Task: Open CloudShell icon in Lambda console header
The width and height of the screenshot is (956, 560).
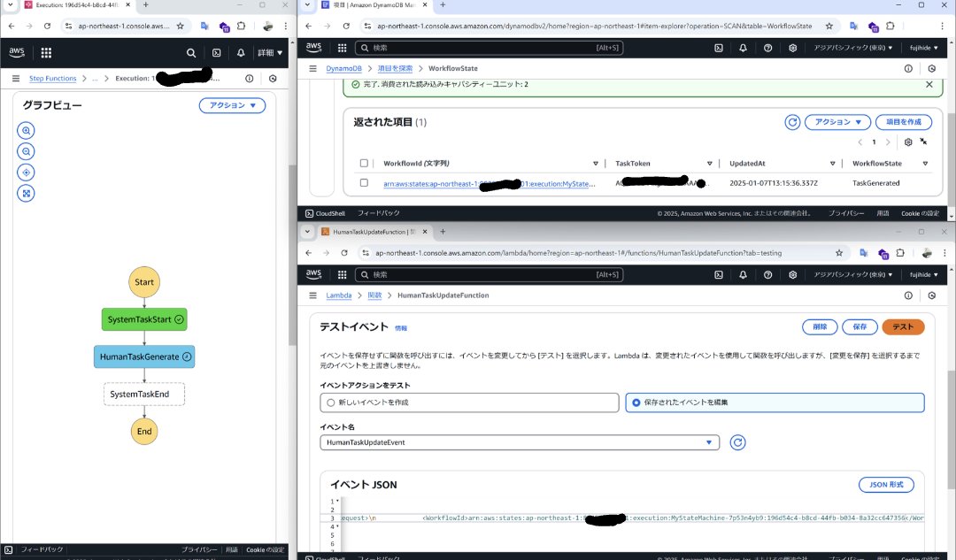Action: (x=719, y=275)
